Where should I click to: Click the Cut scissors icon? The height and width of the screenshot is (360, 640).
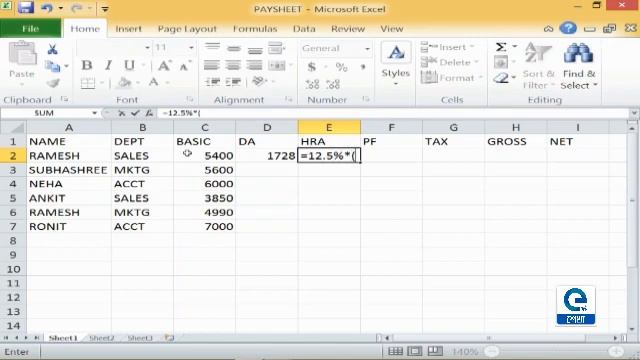click(x=52, y=49)
